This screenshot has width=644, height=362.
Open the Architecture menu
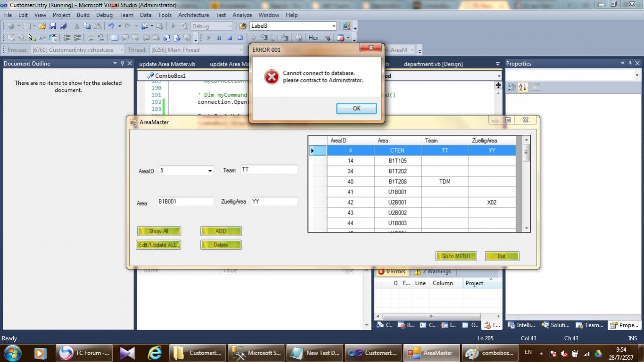click(193, 15)
